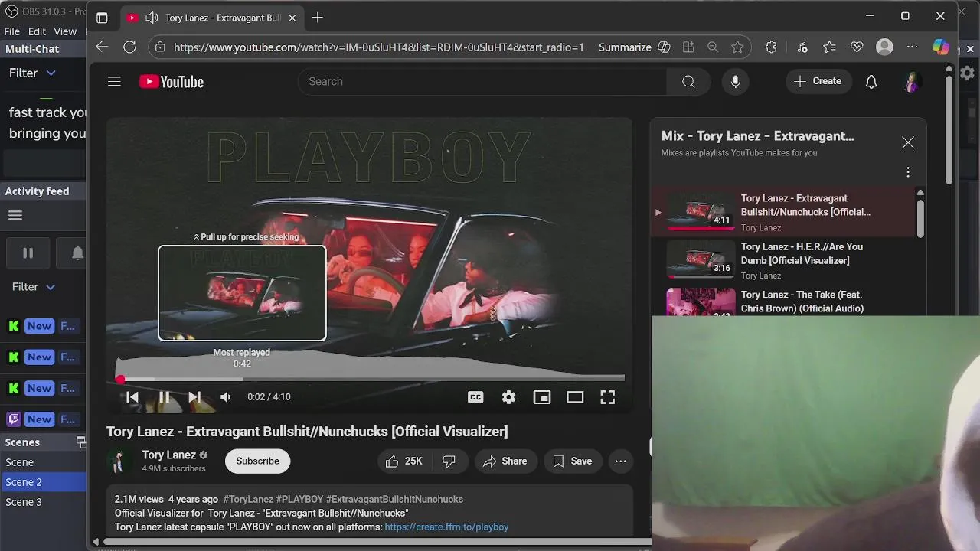Select Extravagant Bullshit//Nunchucks playlist entry
980x551 pixels.
[x=785, y=212]
